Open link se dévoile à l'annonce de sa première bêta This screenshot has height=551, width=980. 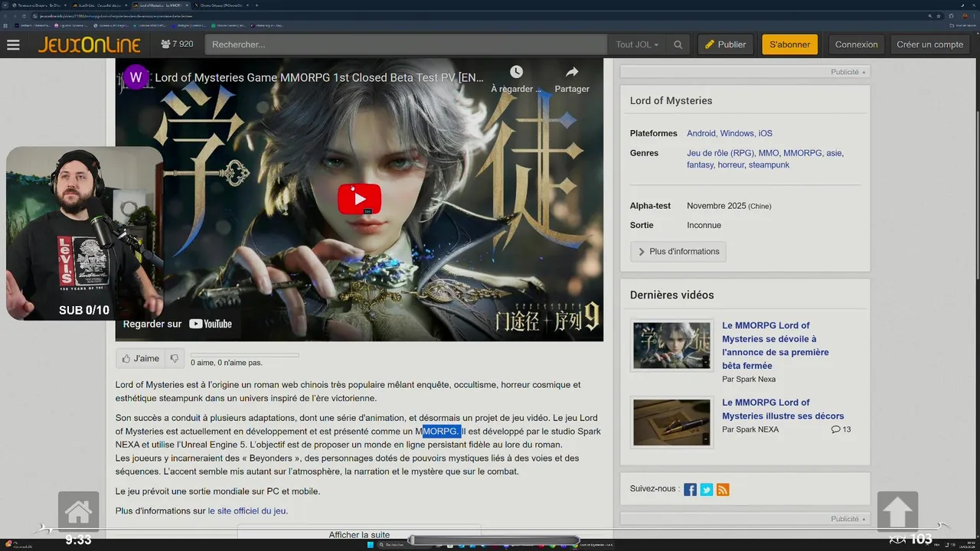776,345
